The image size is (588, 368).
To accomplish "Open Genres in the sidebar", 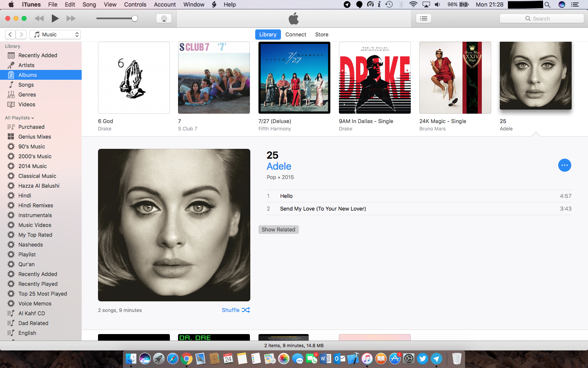I will click(x=41, y=94).
